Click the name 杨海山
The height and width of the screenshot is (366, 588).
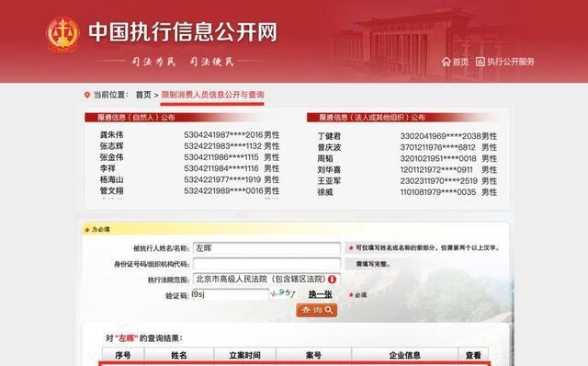click(x=111, y=180)
